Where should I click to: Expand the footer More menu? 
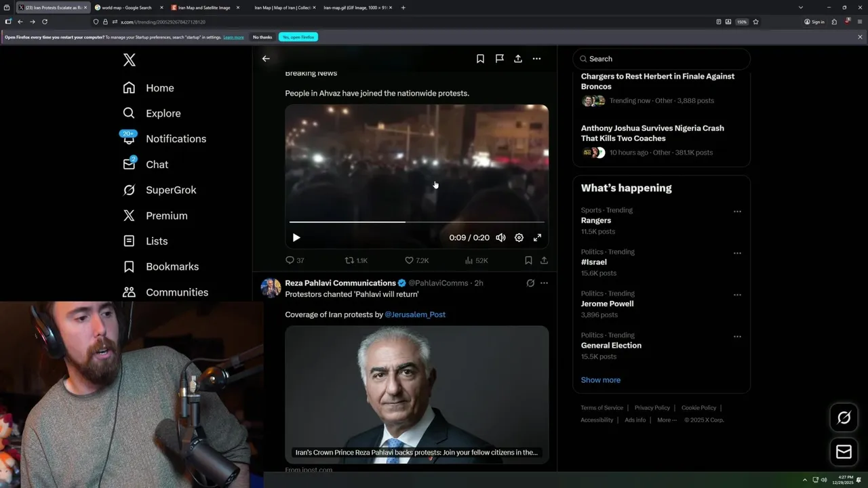[x=667, y=420]
